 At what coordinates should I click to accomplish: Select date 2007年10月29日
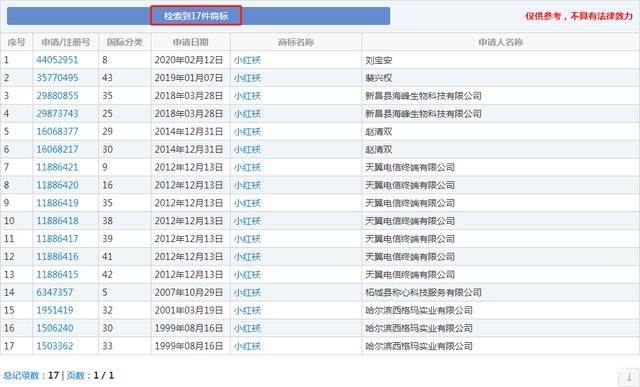tap(189, 293)
